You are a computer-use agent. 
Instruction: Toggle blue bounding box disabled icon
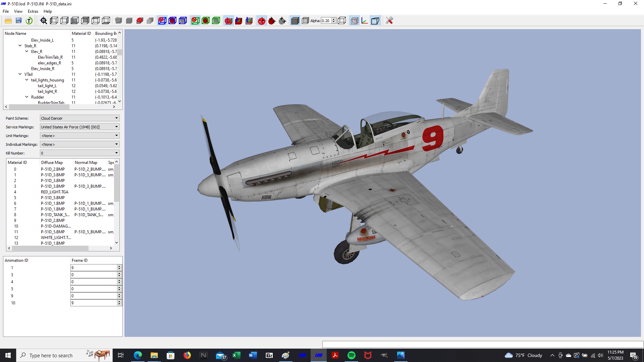[x=162, y=21]
